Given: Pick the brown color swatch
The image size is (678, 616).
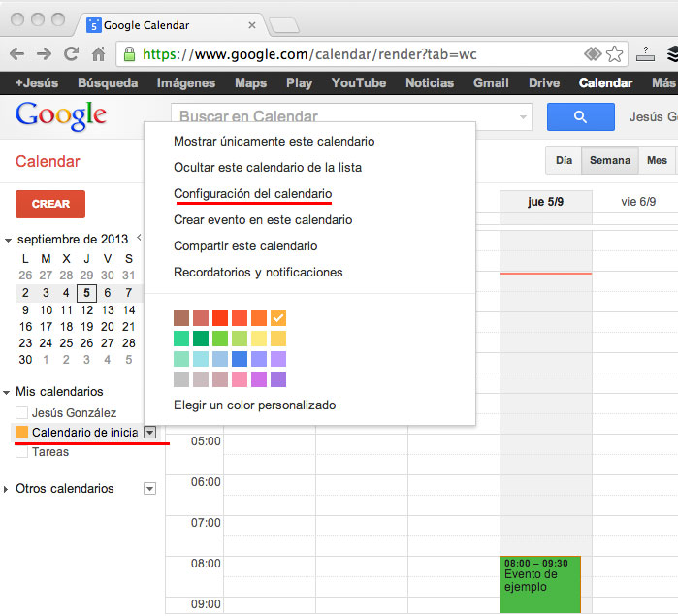Looking at the screenshot, I should click(x=181, y=318).
